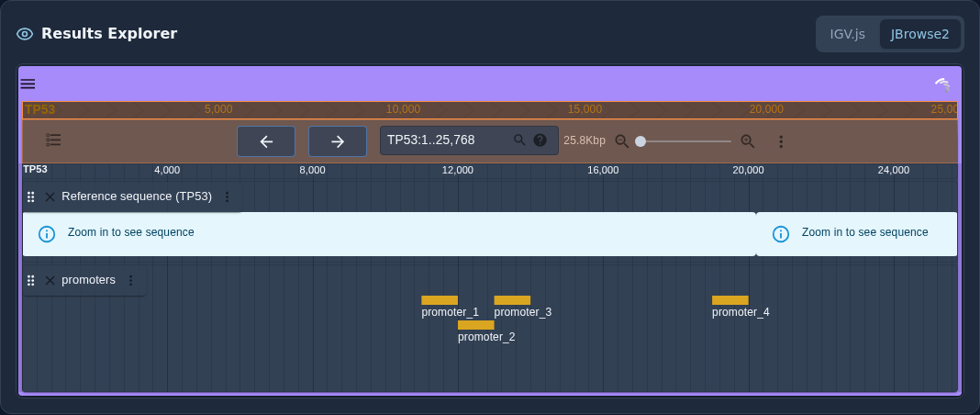Click the TP53 label in overview bar
The width and height of the screenshot is (980, 415).
40,110
